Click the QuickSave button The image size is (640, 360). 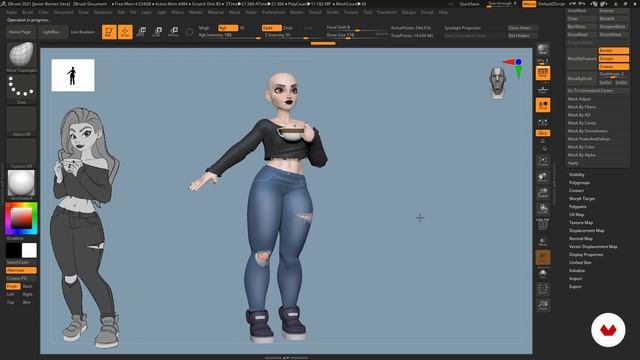click(x=469, y=4)
